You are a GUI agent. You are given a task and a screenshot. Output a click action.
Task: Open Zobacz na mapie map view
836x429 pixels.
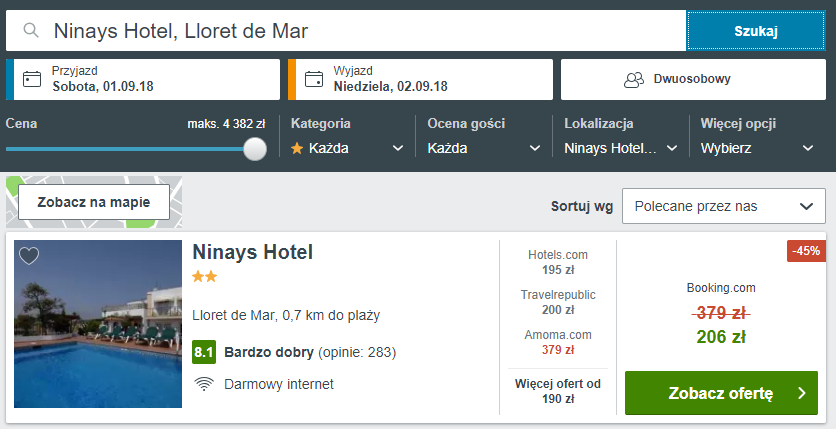pyautogui.click(x=94, y=202)
